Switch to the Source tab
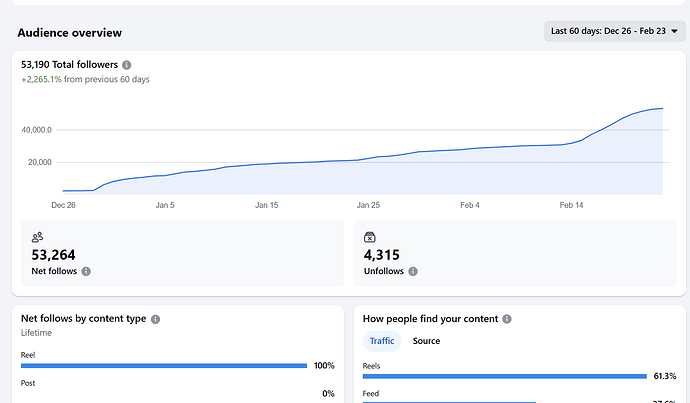Viewport: 690px width, 403px height. (x=426, y=341)
